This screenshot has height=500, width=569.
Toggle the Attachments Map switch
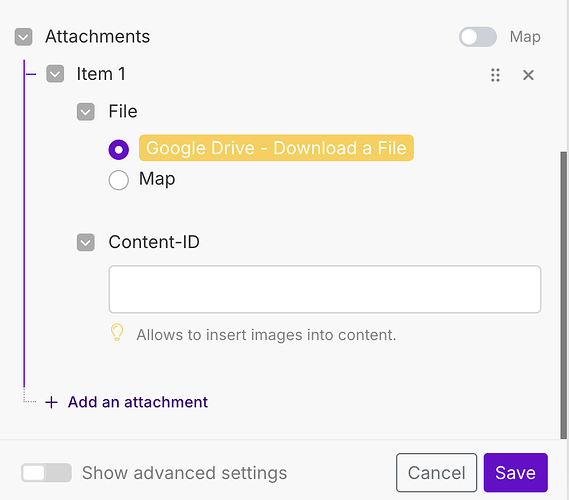[x=478, y=37]
